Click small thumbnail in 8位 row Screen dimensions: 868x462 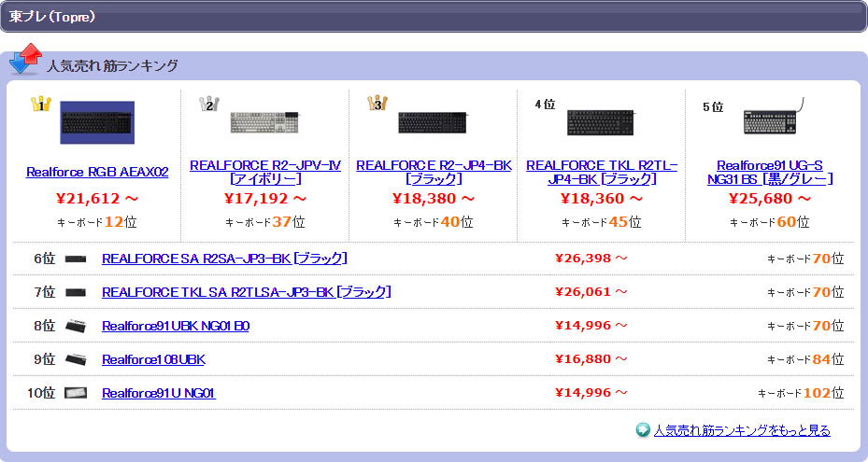tap(76, 326)
